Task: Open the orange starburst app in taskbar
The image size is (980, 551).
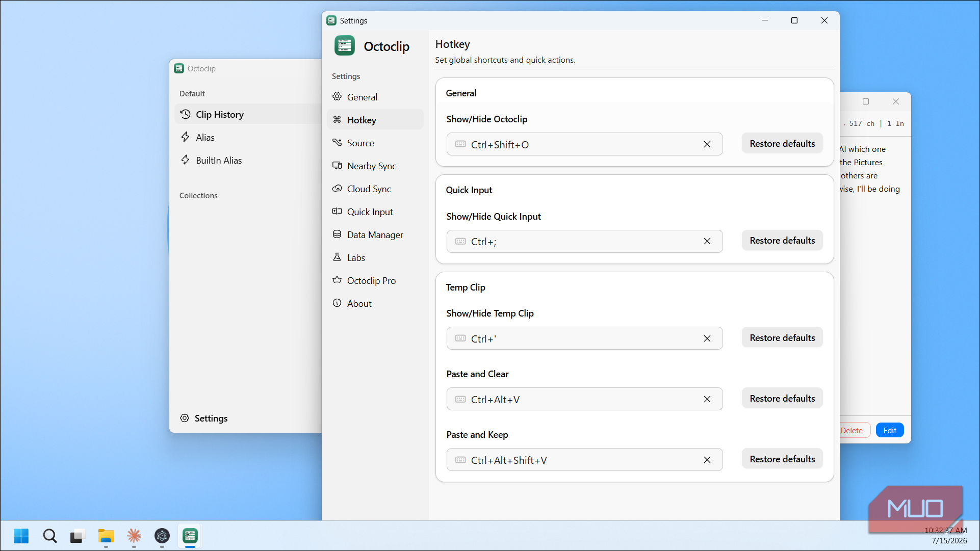Action: pyautogui.click(x=134, y=536)
